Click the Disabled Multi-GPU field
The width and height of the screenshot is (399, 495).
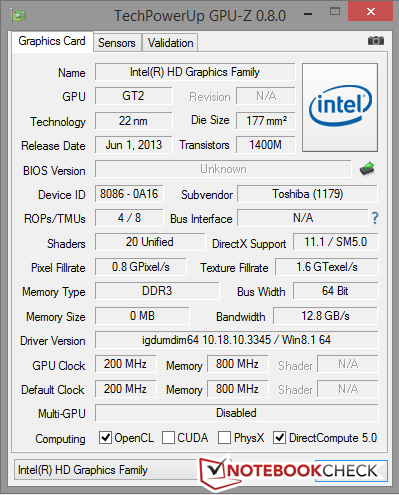[x=237, y=413]
